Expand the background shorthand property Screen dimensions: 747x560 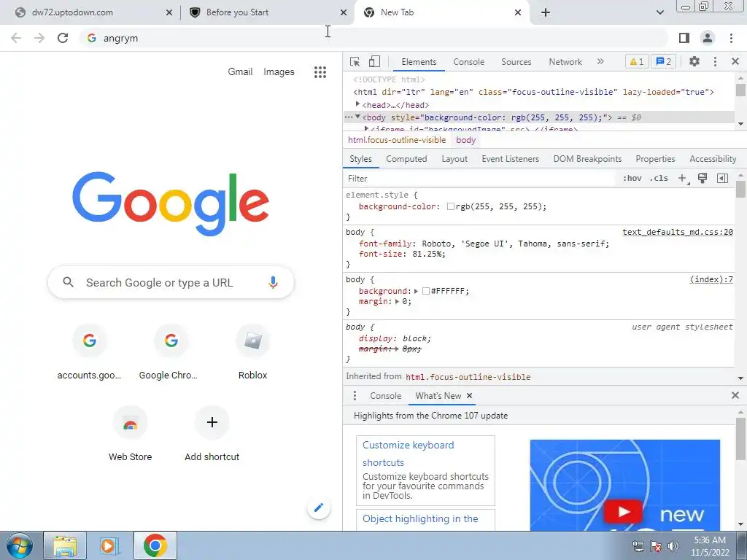click(416, 291)
